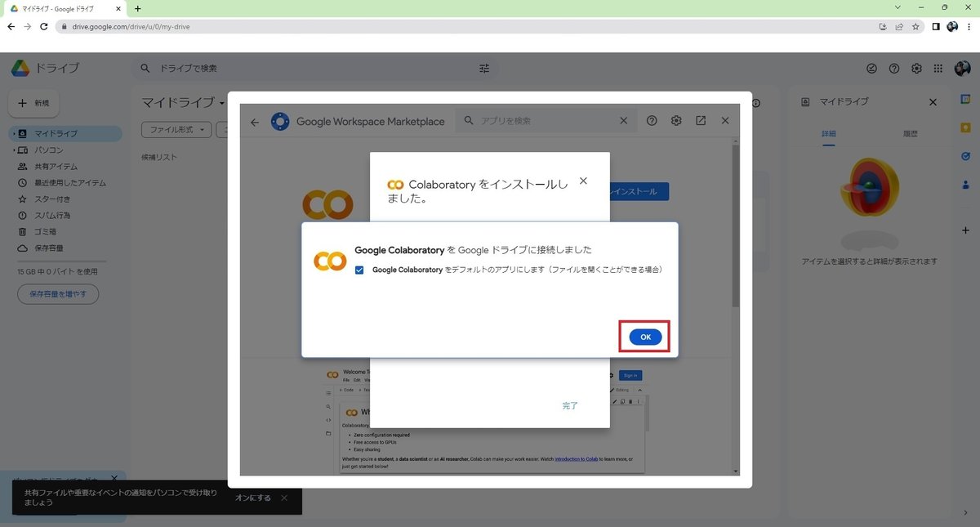Close the マイドライブ details pane
Viewport: 980px width, 527px height.
pos(933,102)
